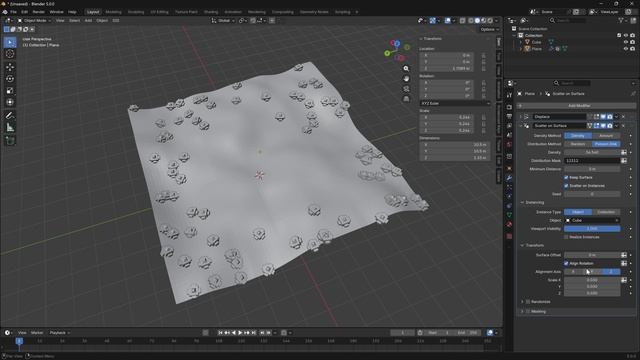The height and width of the screenshot is (360, 640).
Task: Disable Plane rendering via camera icon
Action: 632,49
